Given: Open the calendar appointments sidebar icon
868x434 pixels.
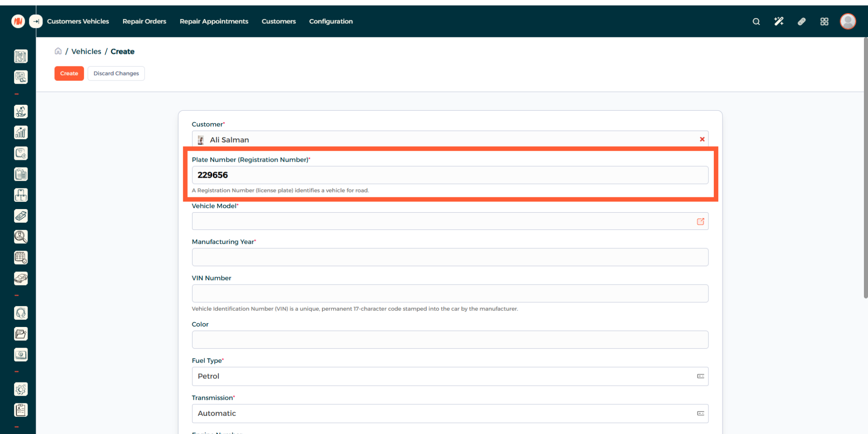Looking at the screenshot, I should pos(21,257).
